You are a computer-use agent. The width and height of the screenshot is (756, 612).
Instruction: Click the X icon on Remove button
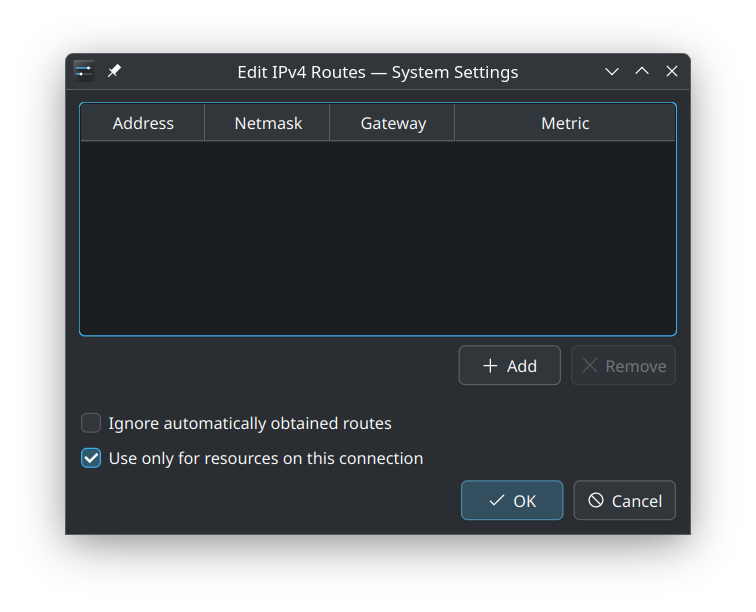click(590, 366)
